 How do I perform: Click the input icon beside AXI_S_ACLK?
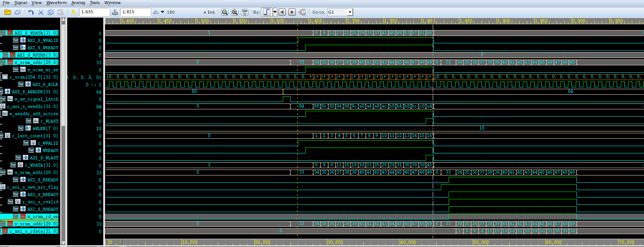click(28, 84)
